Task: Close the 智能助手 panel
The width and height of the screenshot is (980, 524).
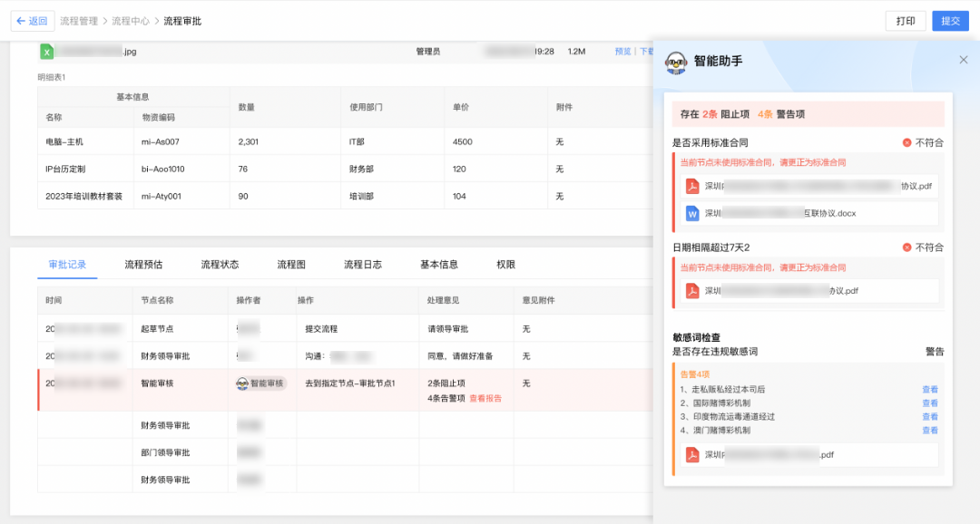Action: (x=963, y=60)
